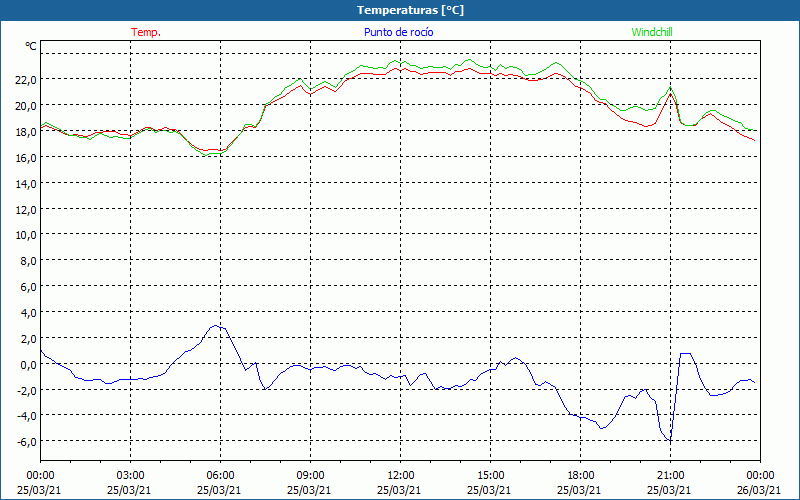Click the -6,0 y-axis value
The width and height of the screenshot is (800, 500).
point(27,441)
